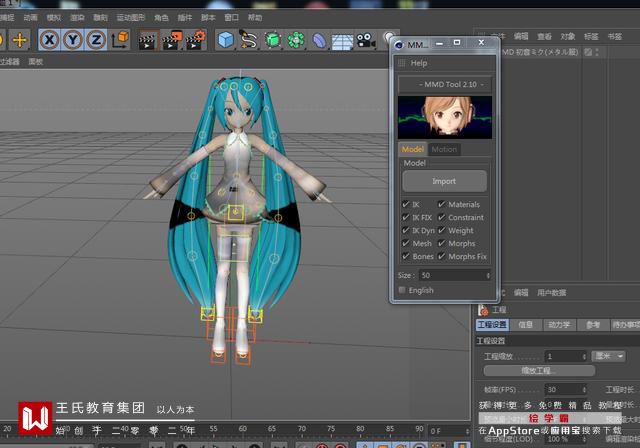Toggle the Bones checkbox
This screenshot has width=640, height=448.
click(405, 256)
